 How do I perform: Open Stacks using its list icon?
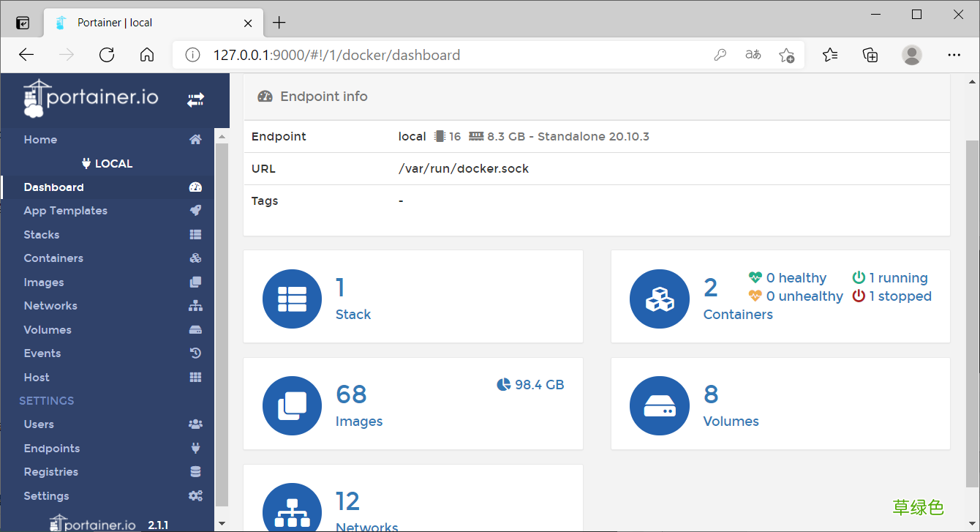[195, 234]
